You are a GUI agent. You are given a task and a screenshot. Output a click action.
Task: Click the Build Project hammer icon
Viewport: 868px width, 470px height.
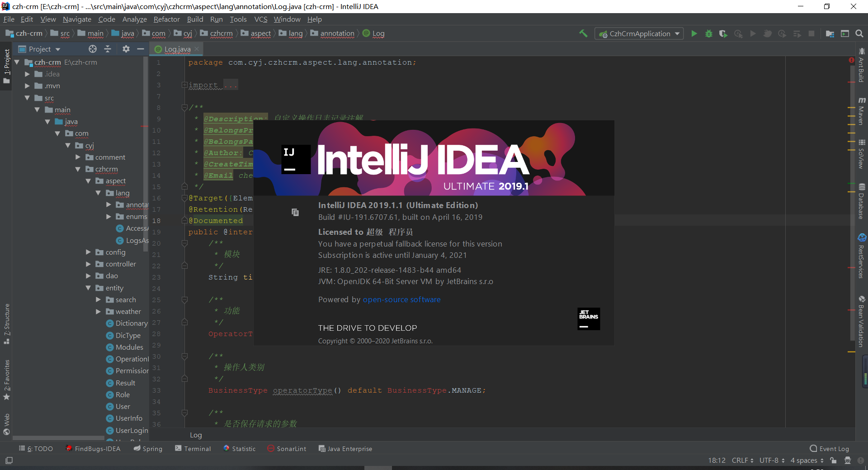tap(583, 33)
